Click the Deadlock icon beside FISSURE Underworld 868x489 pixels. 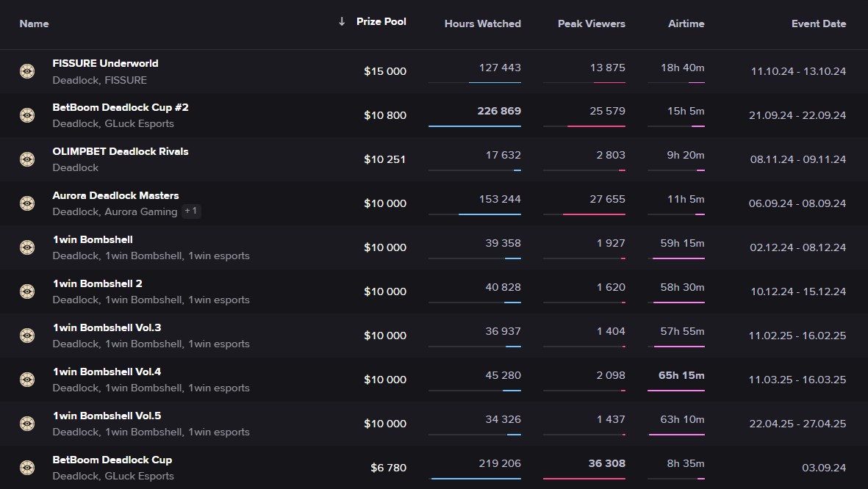click(x=27, y=71)
